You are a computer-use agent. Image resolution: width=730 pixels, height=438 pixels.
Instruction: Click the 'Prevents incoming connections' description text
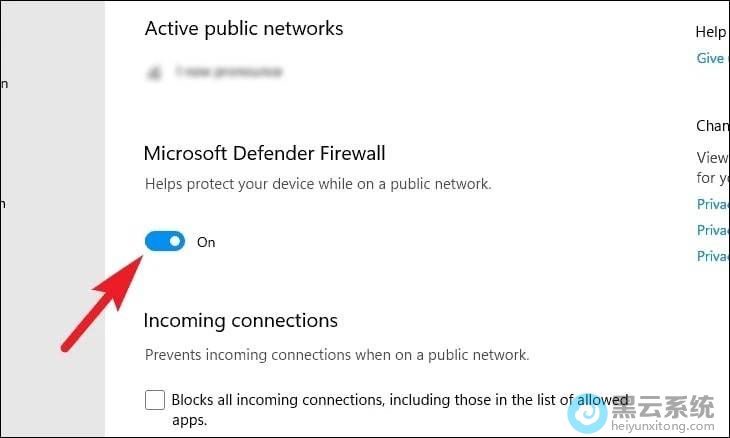[x=337, y=354]
